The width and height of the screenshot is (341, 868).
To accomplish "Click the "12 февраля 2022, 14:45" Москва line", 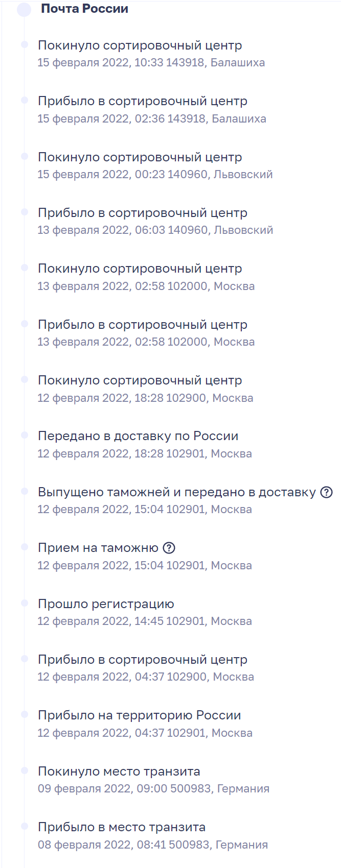I will click(145, 621).
